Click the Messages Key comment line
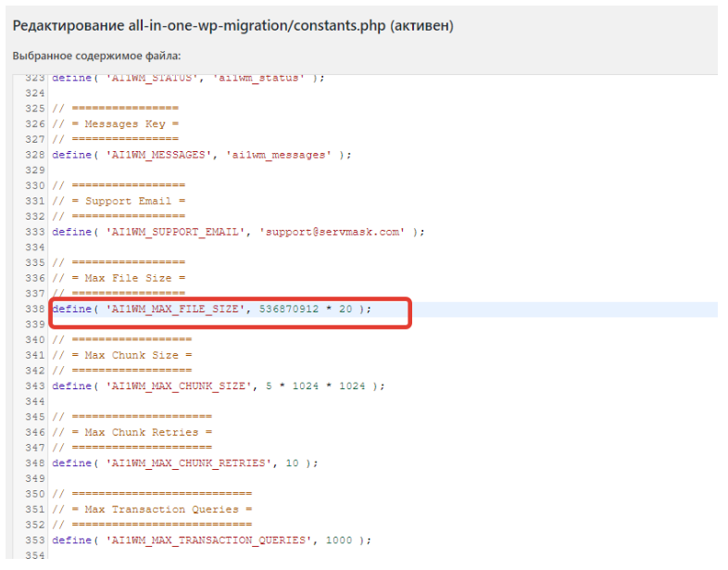Viewport: 728px width, 570px height. coord(115,124)
